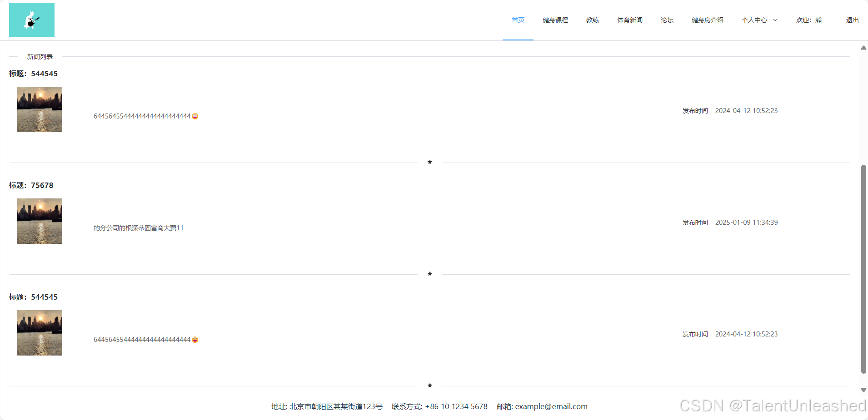Click 退出 to log out

853,20
